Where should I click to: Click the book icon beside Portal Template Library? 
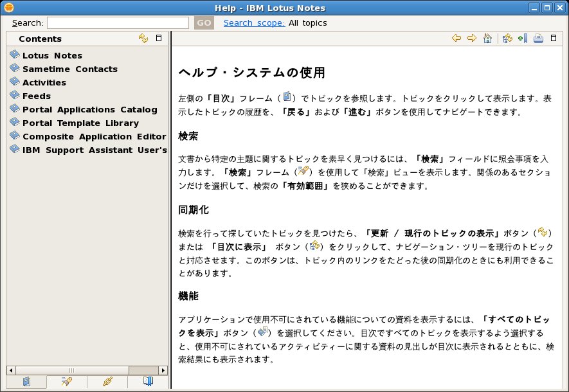click(15, 121)
